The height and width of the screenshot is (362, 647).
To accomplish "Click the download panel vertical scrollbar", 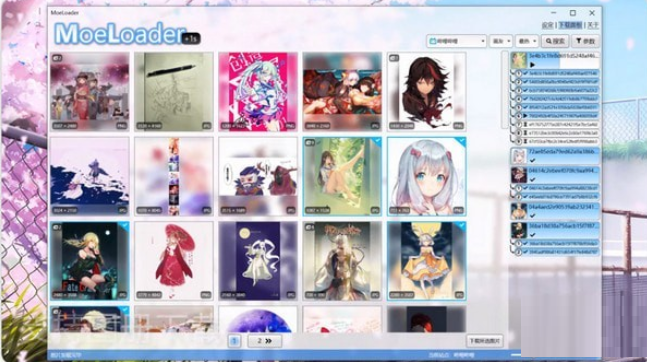I will click(x=504, y=90).
